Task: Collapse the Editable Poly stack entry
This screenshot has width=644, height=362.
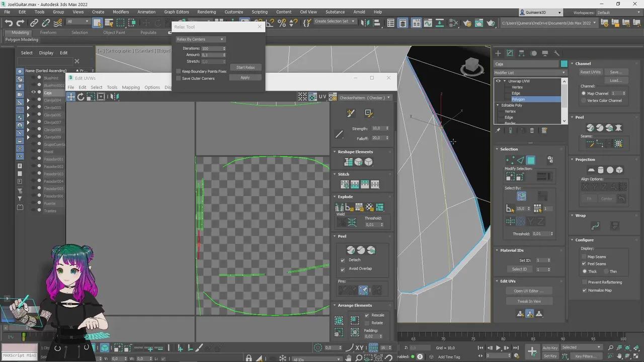Action: [x=498, y=105]
